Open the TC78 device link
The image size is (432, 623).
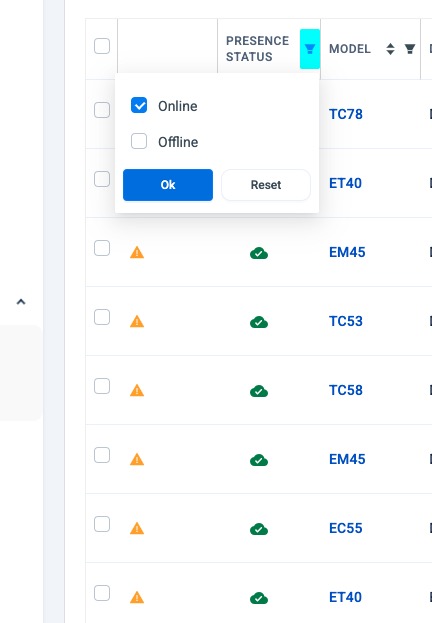click(x=346, y=114)
